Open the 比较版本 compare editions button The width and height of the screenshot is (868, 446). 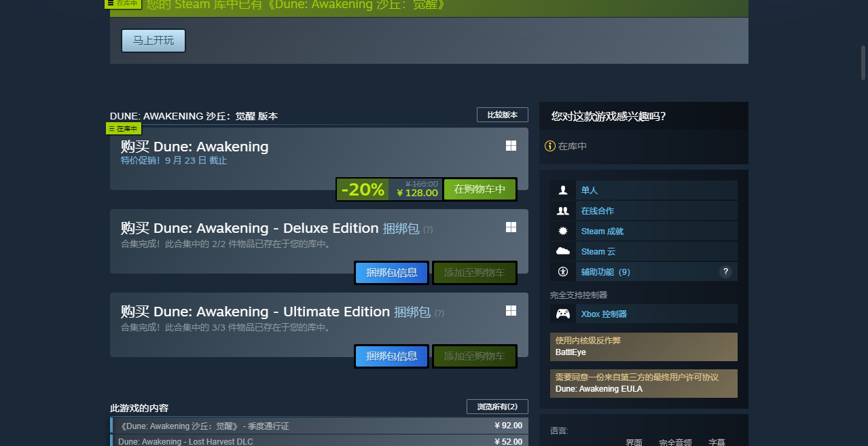click(503, 115)
